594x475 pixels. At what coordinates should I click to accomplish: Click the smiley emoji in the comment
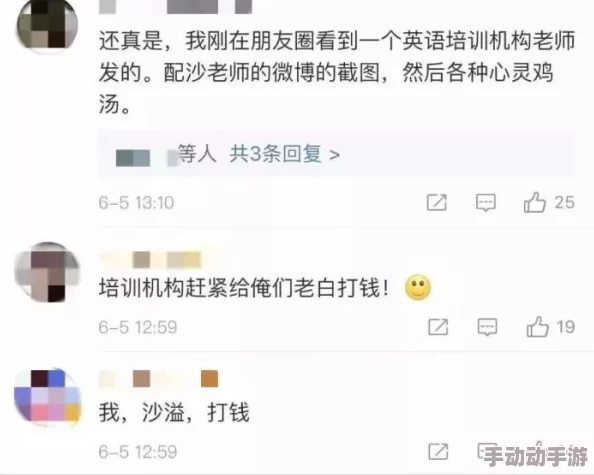point(418,287)
